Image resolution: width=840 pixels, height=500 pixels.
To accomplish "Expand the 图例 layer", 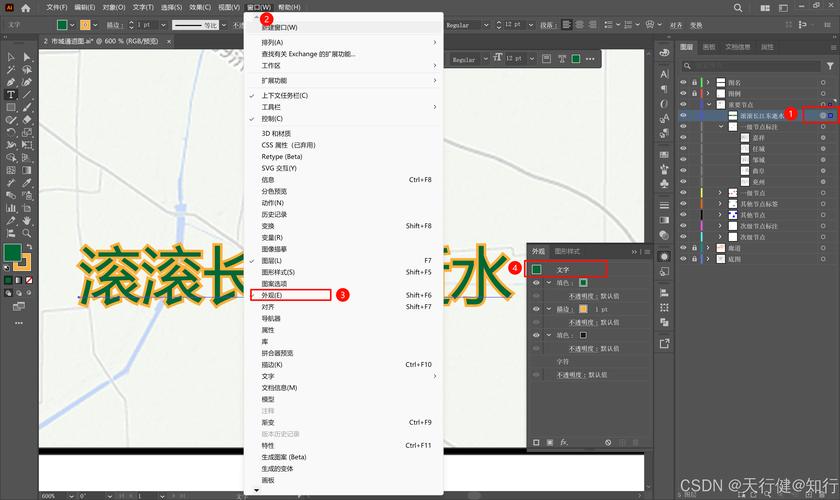I will (x=707, y=93).
